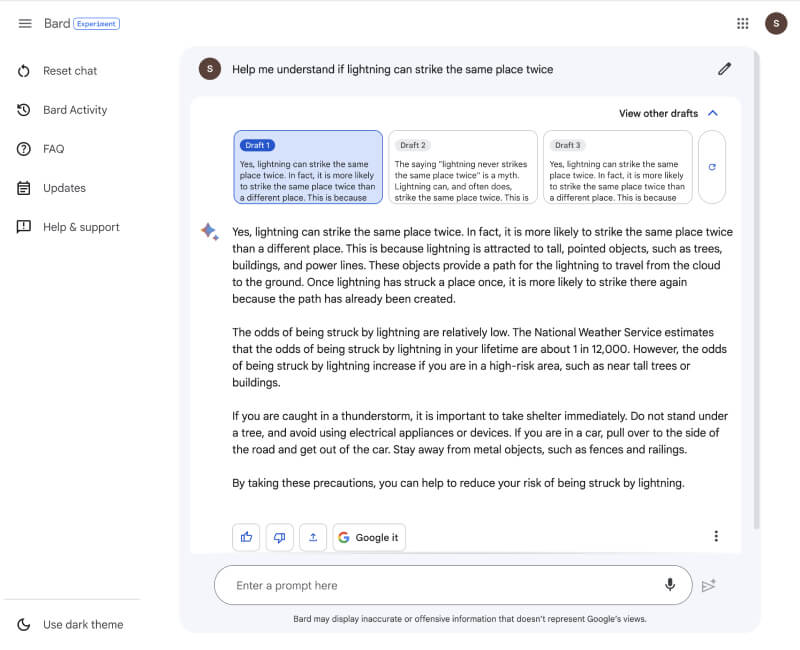The height and width of the screenshot is (650, 800).
Task: Click the hamburger main menu icon
Action: [25, 23]
